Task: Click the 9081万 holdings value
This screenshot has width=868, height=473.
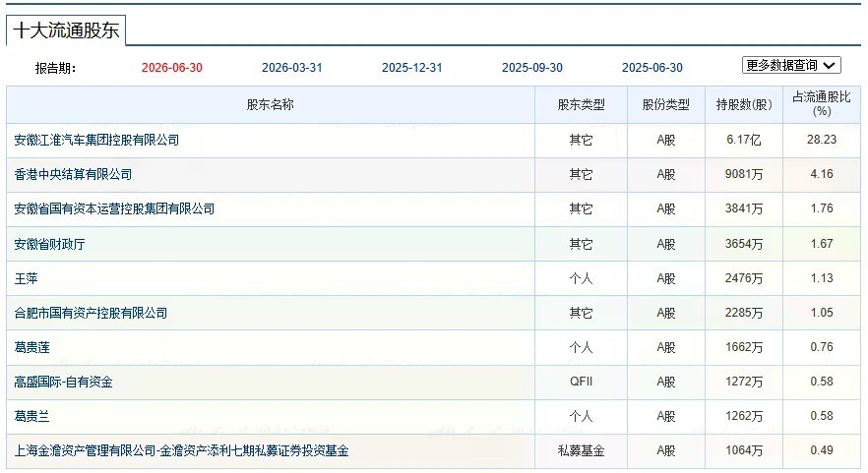Action: 743,174
